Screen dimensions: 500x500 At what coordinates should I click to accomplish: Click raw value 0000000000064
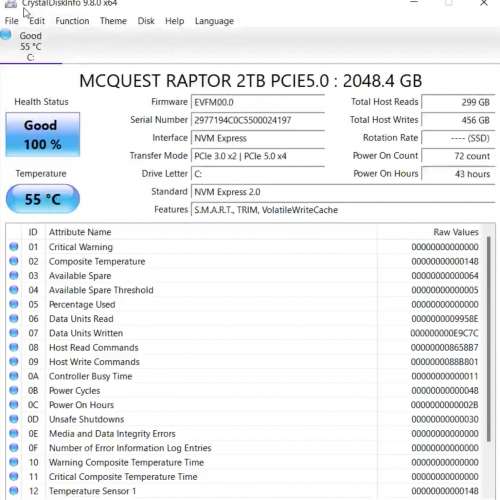pos(445,276)
